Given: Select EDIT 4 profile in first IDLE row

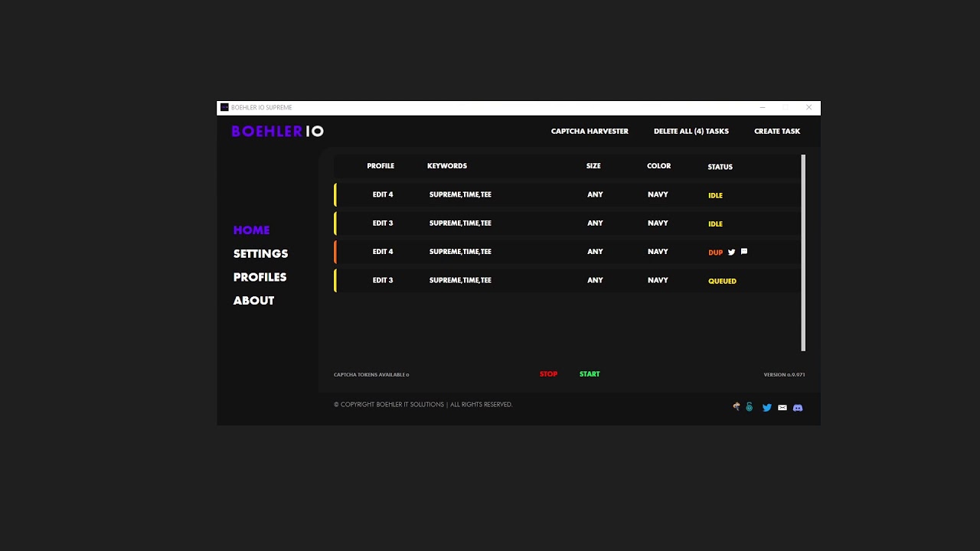Looking at the screenshot, I should (383, 194).
